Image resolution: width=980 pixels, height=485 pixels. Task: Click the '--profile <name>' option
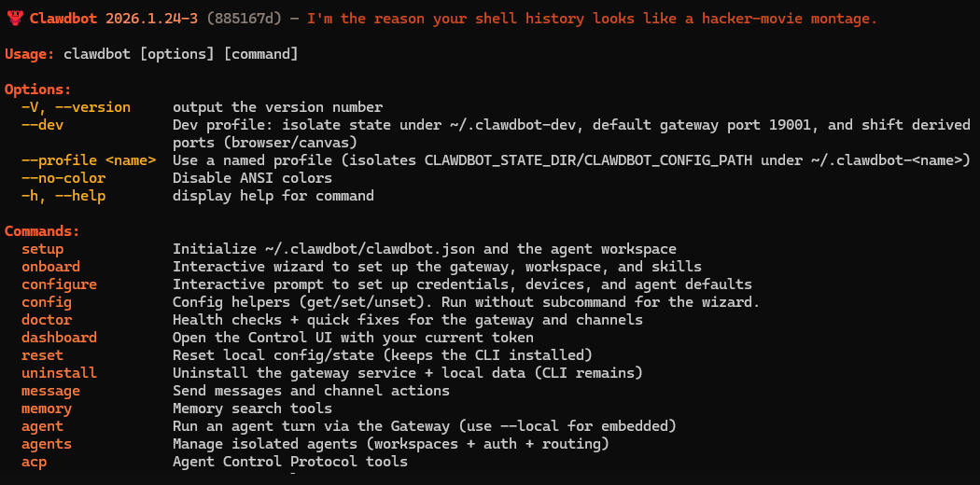[x=89, y=160]
